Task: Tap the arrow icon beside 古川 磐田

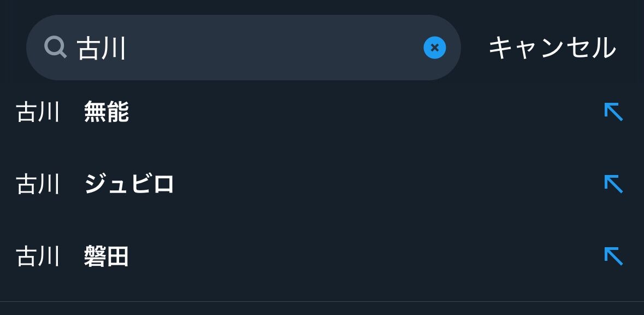Action: 613,256
